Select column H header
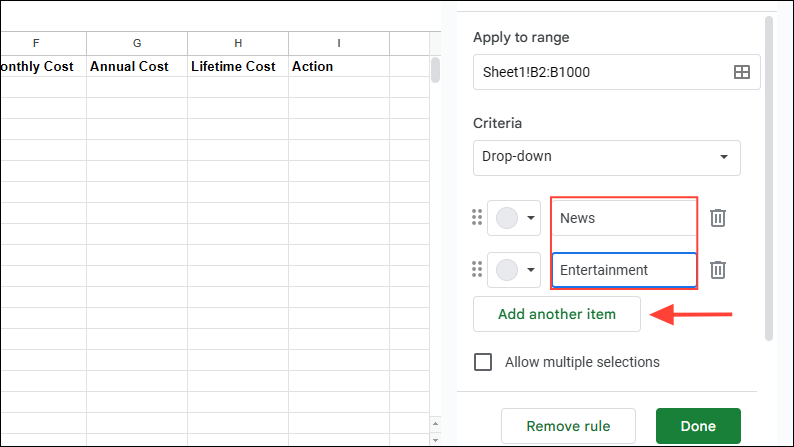Screen dimensions: 794x447 pos(238,44)
